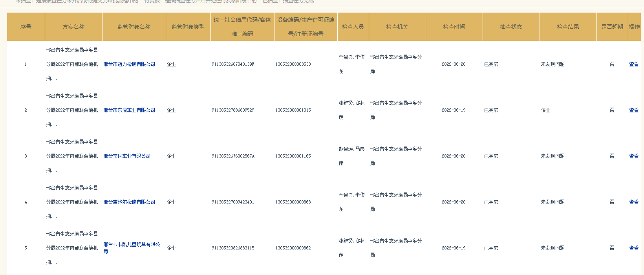Viewport: 644px width, 275px height.
Task: Click inspectors 赵建涛, 马良伟 in row 3
Action: (x=352, y=156)
